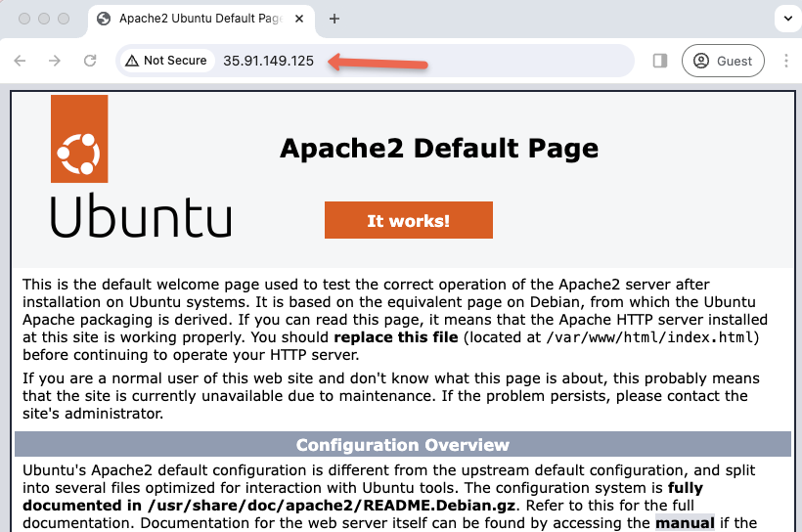Click the bold 'replace this file' text
802x532 pixels.
pyautogui.click(x=396, y=337)
